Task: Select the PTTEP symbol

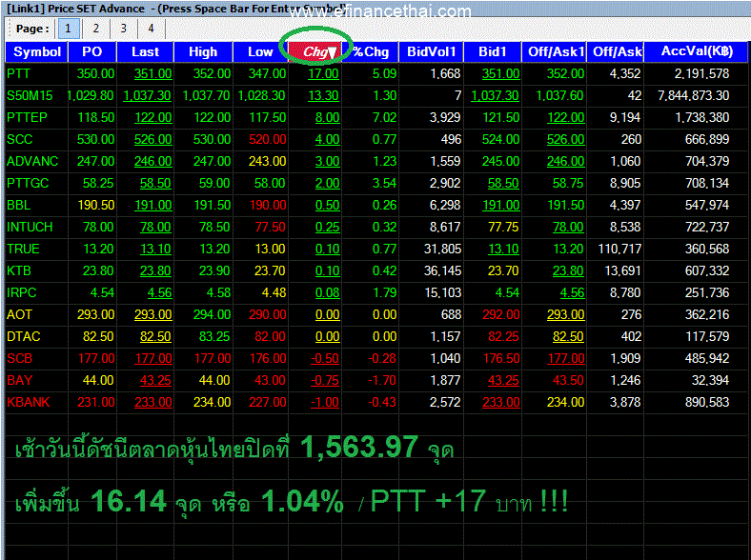Action: point(27,118)
